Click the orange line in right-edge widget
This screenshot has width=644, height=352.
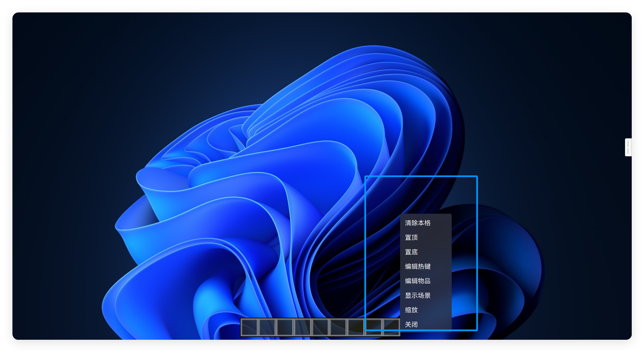[x=628, y=146]
